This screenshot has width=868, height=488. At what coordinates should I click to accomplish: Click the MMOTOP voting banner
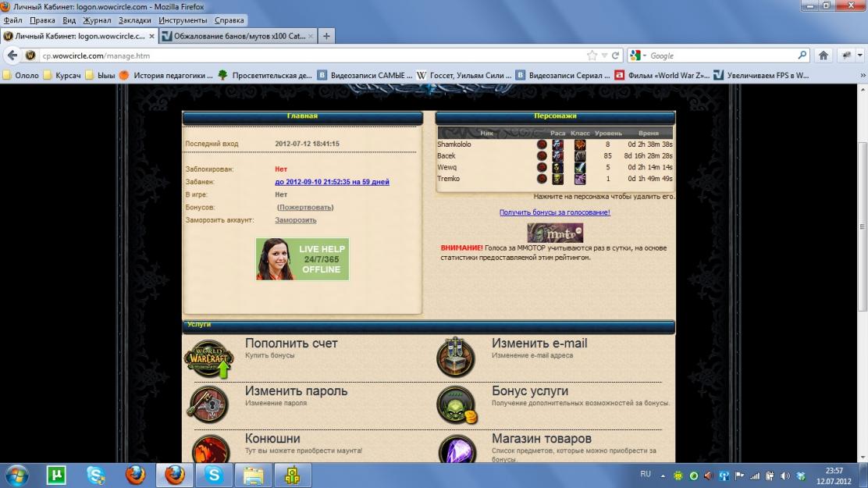pyautogui.click(x=554, y=233)
